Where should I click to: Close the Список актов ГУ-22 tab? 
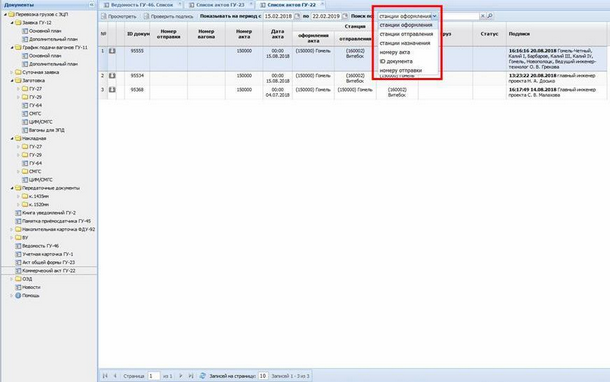point(322,4)
